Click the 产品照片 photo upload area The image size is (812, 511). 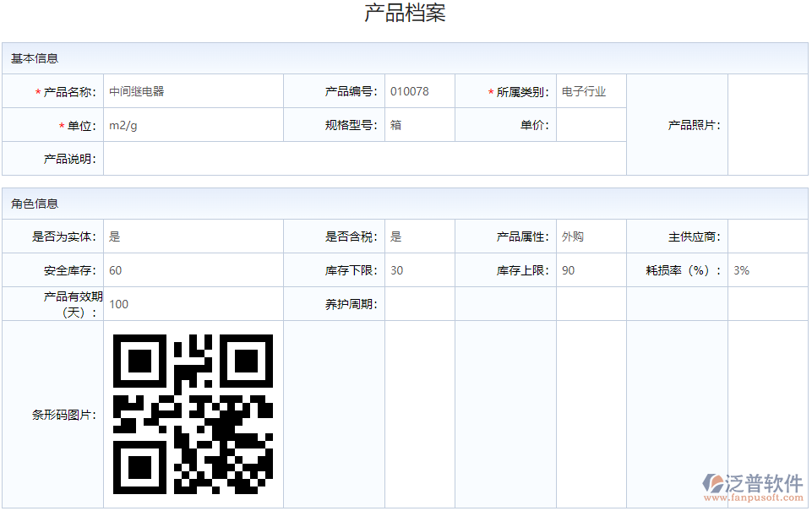pyautogui.click(x=769, y=124)
